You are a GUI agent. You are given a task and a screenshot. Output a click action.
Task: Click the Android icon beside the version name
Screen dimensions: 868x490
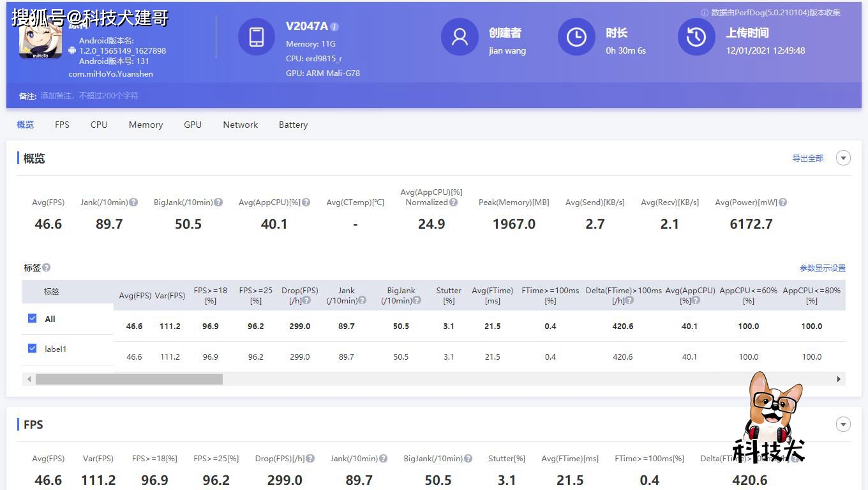point(72,50)
